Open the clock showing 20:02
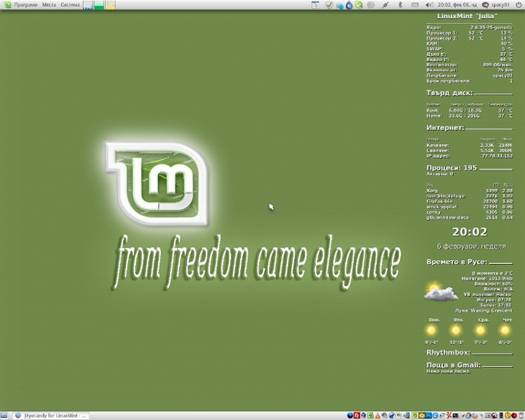The width and height of the screenshot is (525, 420). click(x=457, y=5)
